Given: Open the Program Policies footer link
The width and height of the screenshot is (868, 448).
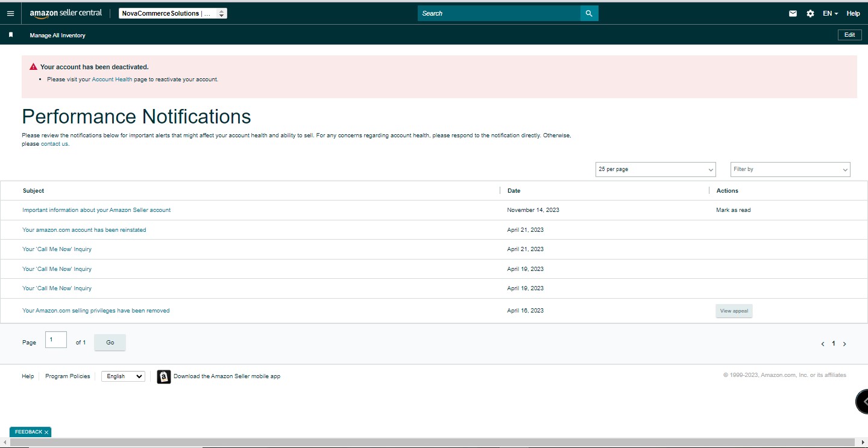Looking at the screenshot, I should (x=68, y=376).
